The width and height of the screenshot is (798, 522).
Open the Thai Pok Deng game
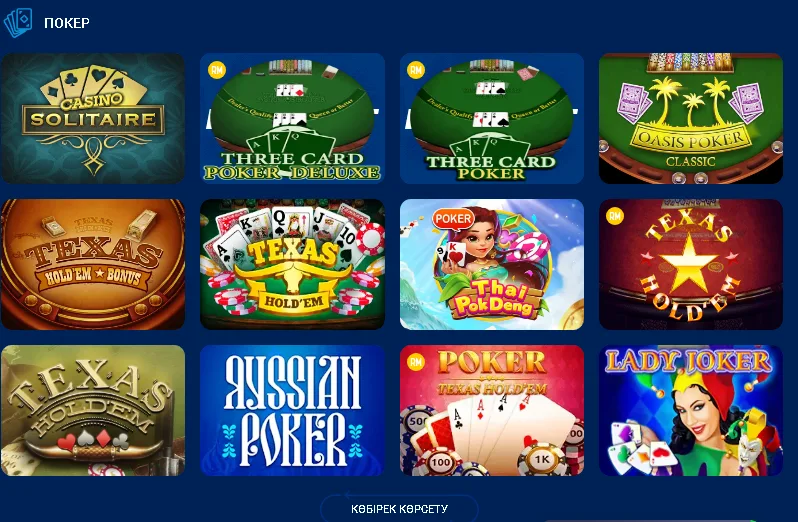coord(492,264)
